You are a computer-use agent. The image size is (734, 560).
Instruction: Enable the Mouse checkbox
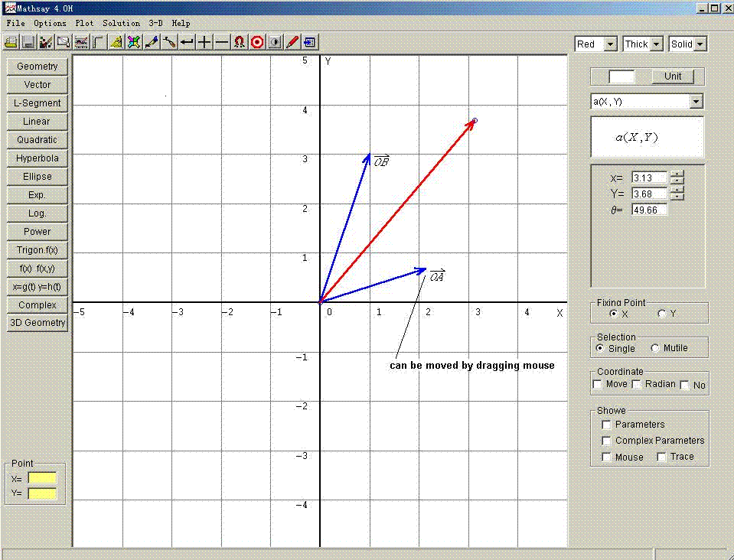click(x=607, y=457)
